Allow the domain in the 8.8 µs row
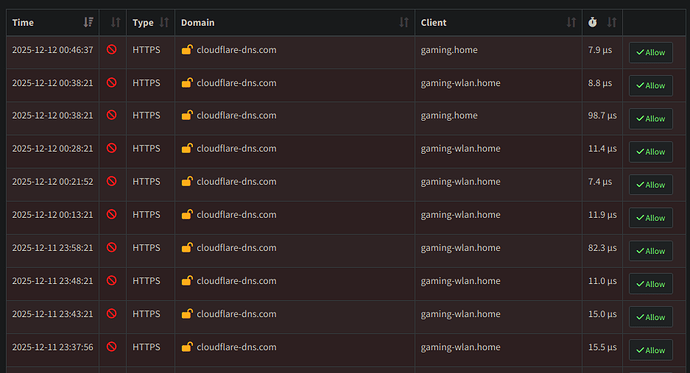Image resolution: width=690 pixels, height=373 pixels. coord(651,85)
